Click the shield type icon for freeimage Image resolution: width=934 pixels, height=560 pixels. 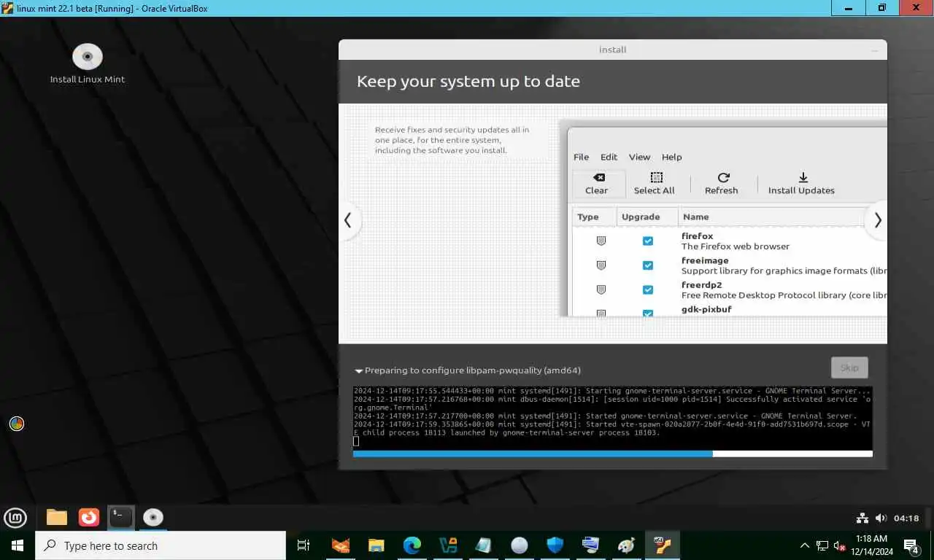coord(601,265)
